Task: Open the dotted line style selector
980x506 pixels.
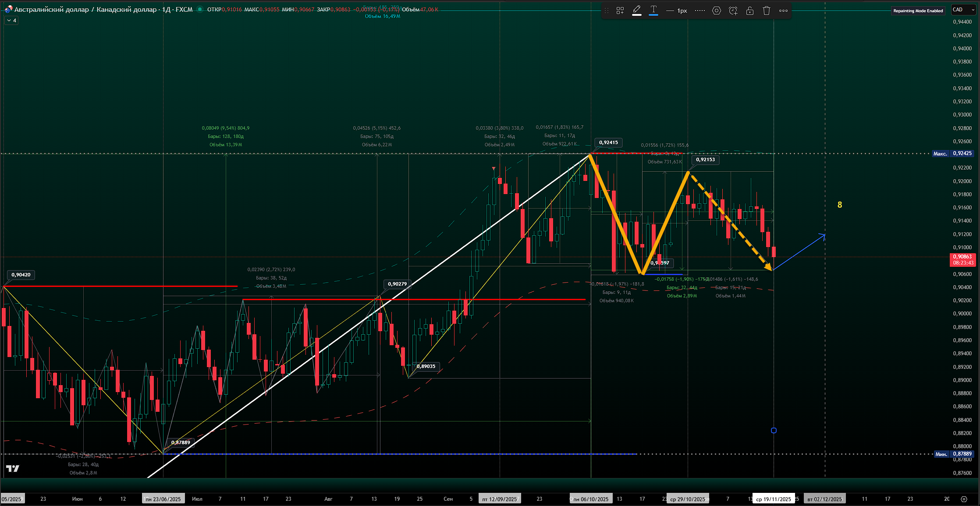Action: click(700, 11)
